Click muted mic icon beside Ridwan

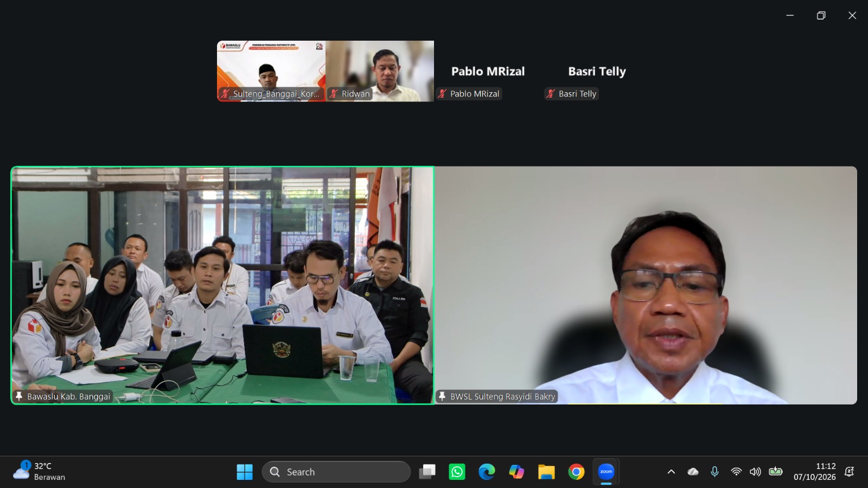coord(334,94)
